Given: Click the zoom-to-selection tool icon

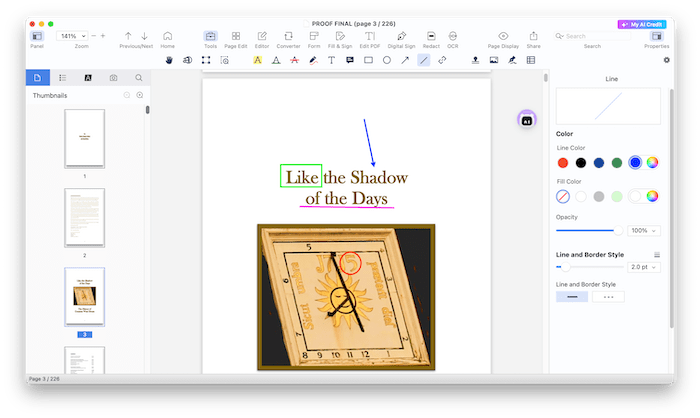Looking at the screenshot, I should [x=225, y=60].
